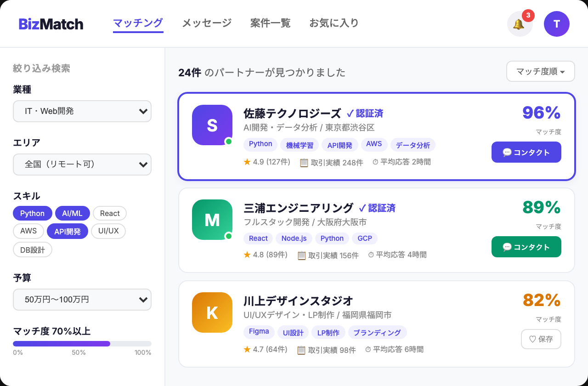Save 川上デザインスタジオ with the 保存 button

(541, 339)
